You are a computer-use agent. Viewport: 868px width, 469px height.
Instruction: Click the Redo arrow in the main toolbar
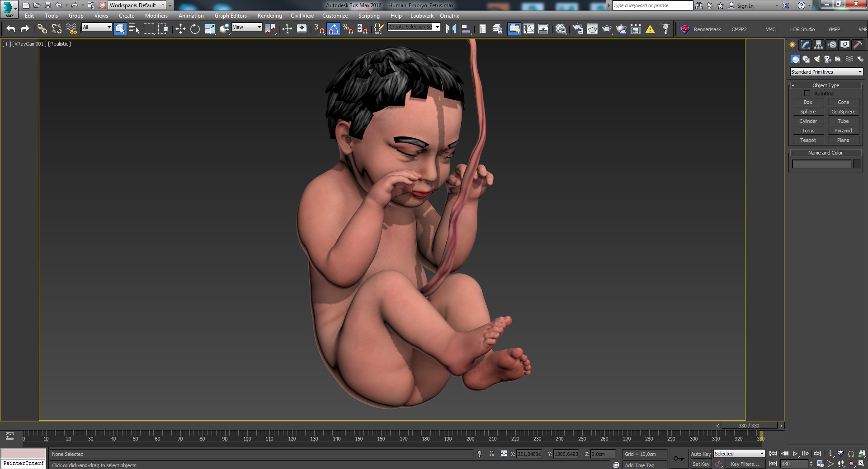[25, 29]
